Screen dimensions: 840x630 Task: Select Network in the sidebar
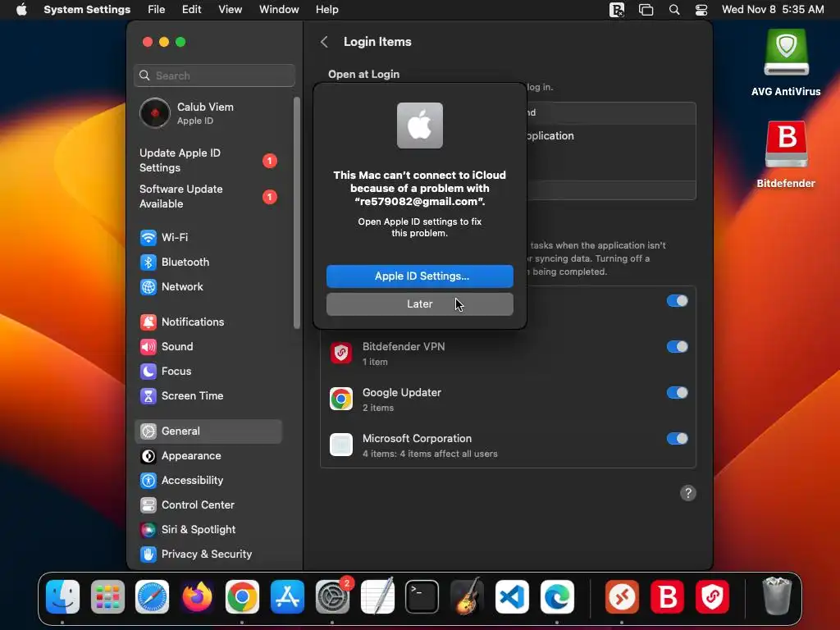(208, 286)
